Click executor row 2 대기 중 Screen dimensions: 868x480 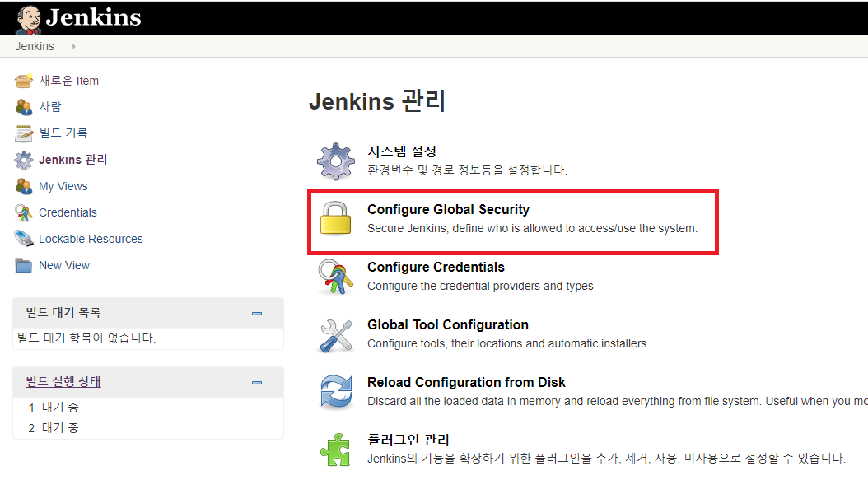coord(54,428)
